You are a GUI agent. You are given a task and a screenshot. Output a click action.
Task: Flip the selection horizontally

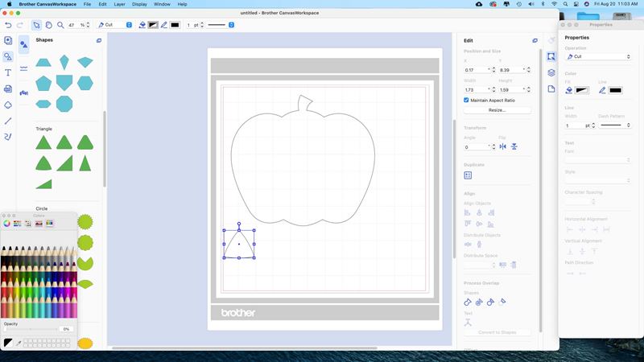[x=503, y=147]
